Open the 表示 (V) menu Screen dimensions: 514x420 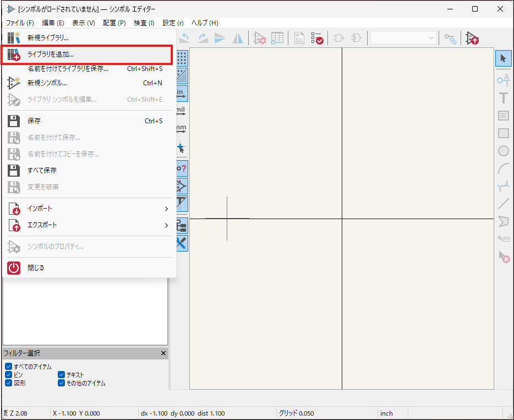pyautogui.click(x=83, y=23)
